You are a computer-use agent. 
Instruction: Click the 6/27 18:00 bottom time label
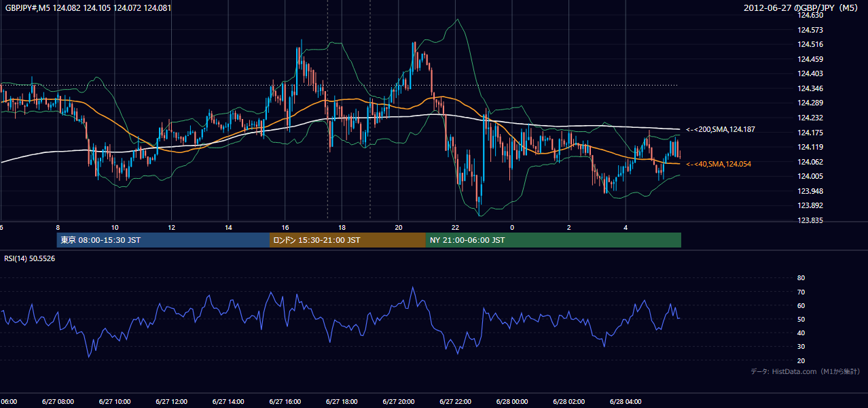(x=342, y=402)
